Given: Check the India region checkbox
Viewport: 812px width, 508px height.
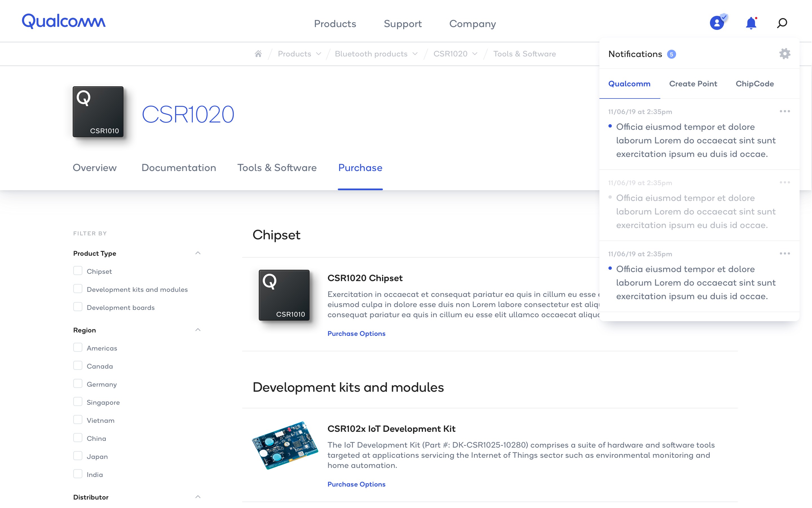Looking at the screenshot, I should pyautogui.click(x=78, y=474).
